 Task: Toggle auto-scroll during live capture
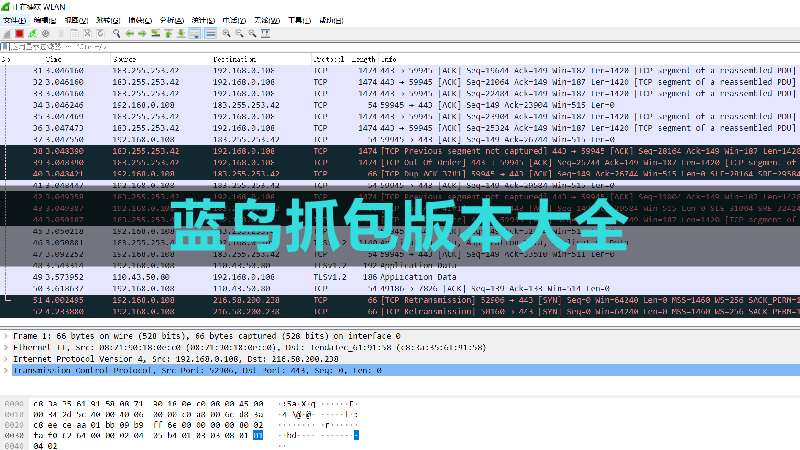(194, 33)
